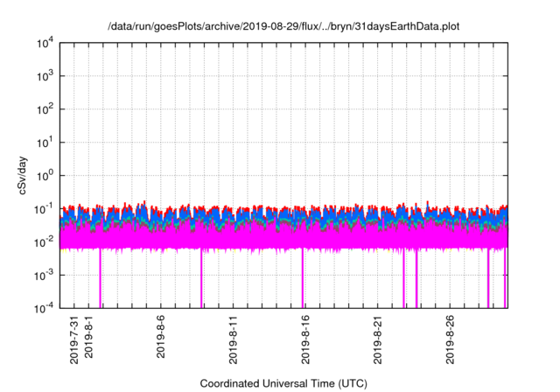Click the y-axis label cSv/day

[23, 175]
